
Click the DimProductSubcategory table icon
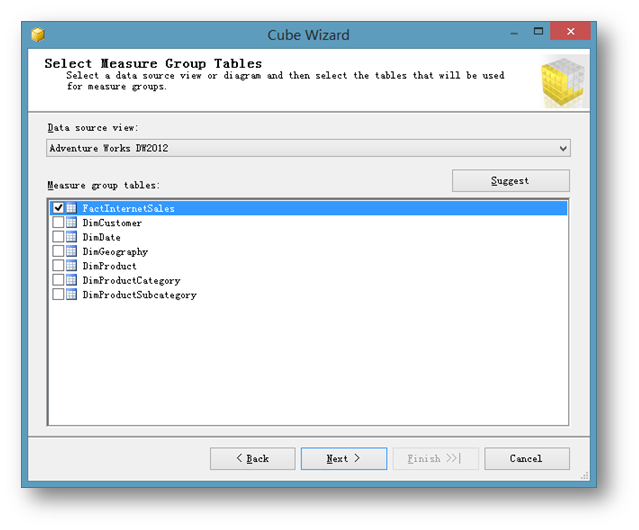coord(71,294)
